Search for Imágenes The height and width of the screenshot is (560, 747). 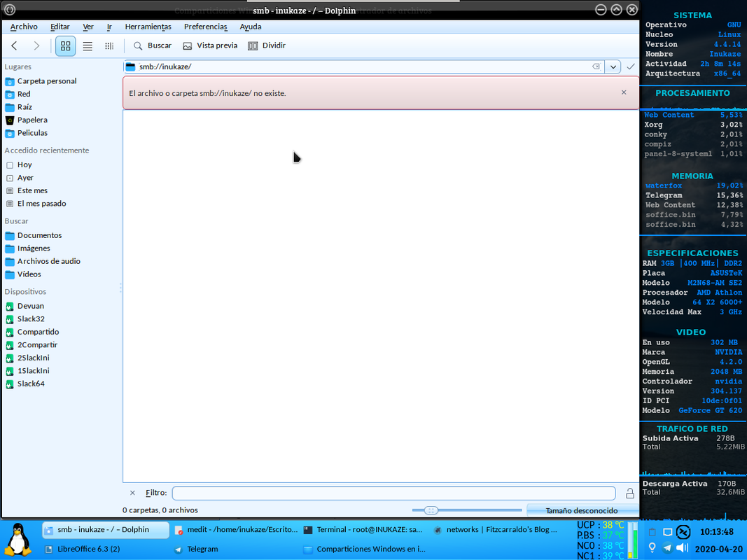[x=27, y=248]
